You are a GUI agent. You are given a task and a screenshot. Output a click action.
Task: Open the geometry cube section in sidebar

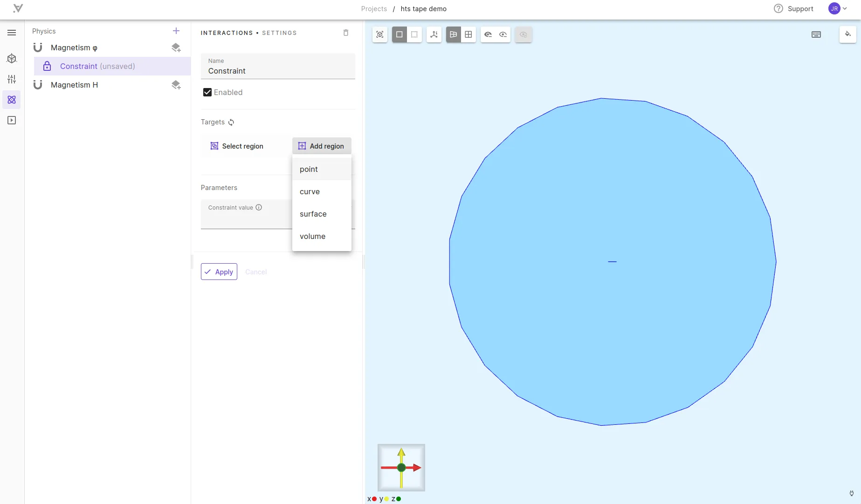[12, 59]
